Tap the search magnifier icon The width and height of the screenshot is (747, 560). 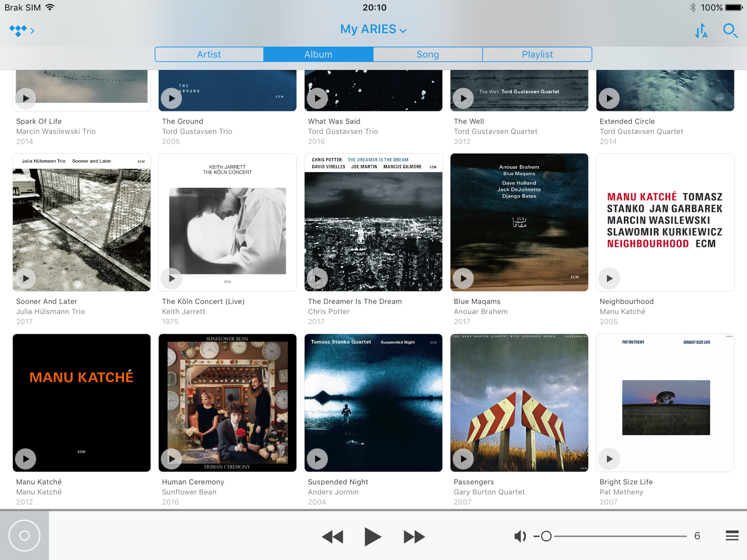(730, 31)
